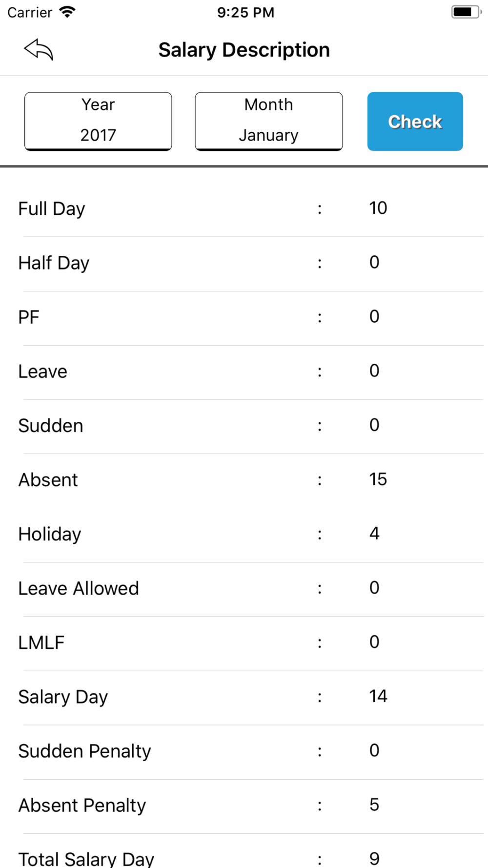Open the Year 2017 picker
This screenshot has height=868, width=488.
click(98, 121)
